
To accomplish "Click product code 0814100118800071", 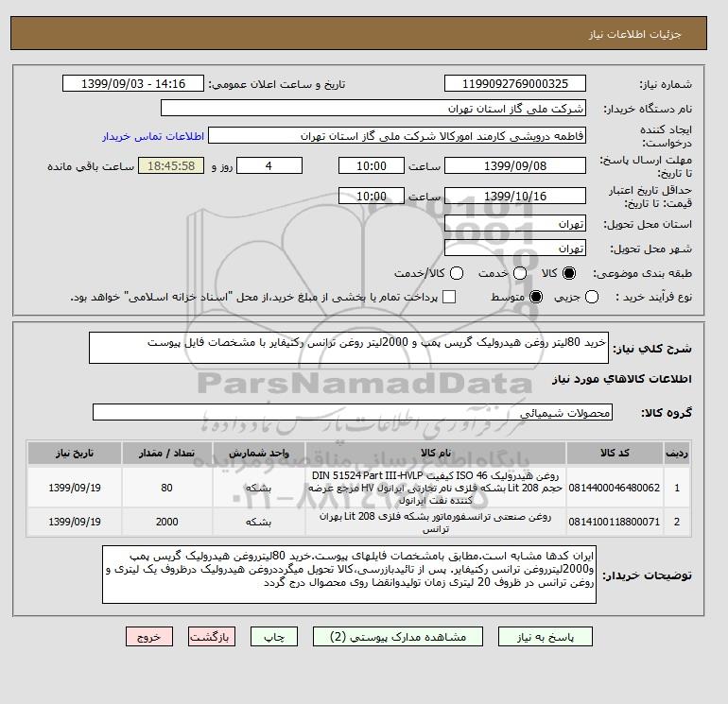I will [x=615, y=522].
